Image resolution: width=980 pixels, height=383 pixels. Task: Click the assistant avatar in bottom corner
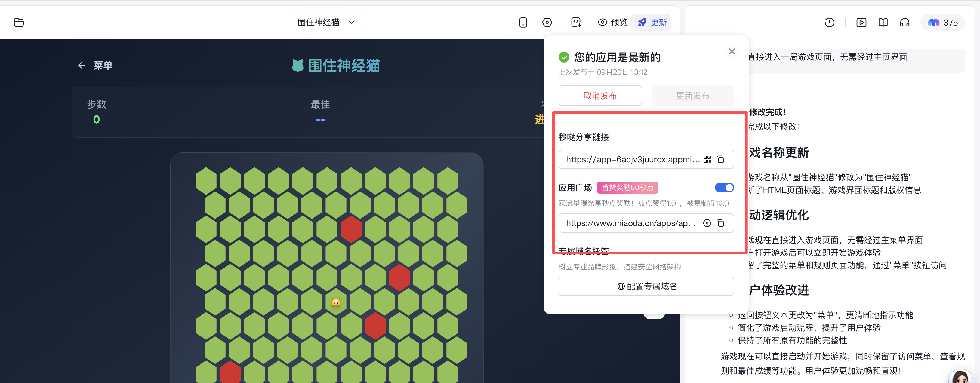click(960, 376)
